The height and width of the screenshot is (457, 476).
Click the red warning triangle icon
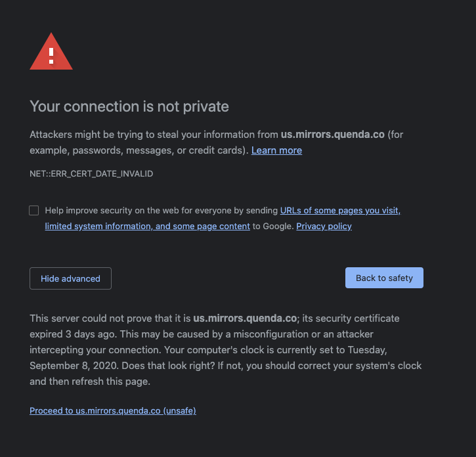tap(51, 52)
